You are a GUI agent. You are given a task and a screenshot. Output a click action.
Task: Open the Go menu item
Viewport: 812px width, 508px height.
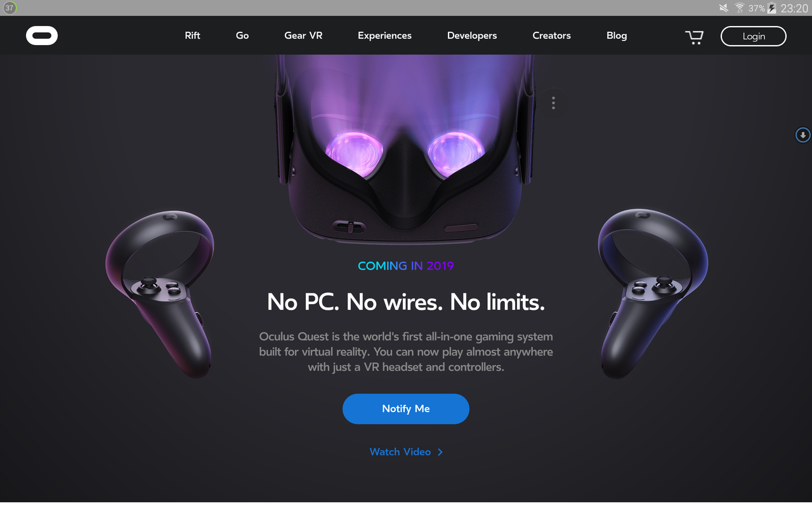pyautogui.click(x=242, y=36)
